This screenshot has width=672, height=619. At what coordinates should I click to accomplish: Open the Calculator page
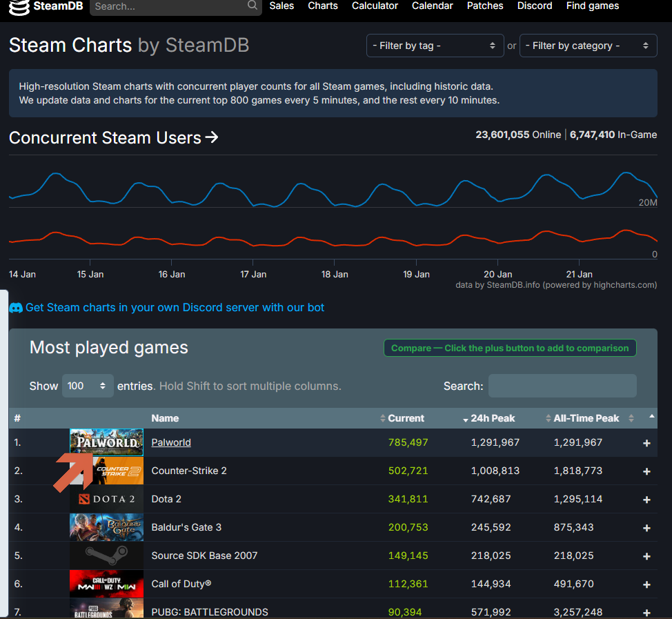(x=375, y=6)
